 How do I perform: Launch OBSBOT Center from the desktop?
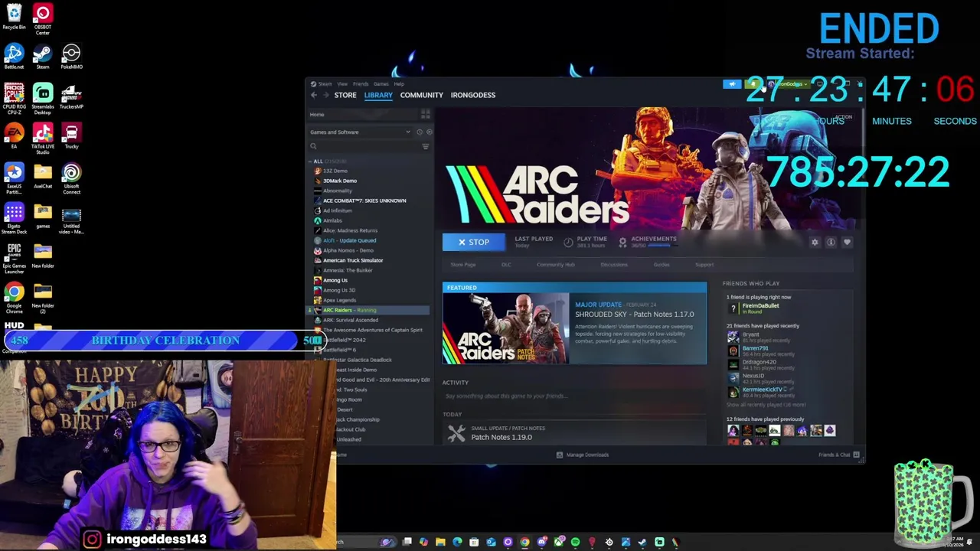click(x=43, y=18)
